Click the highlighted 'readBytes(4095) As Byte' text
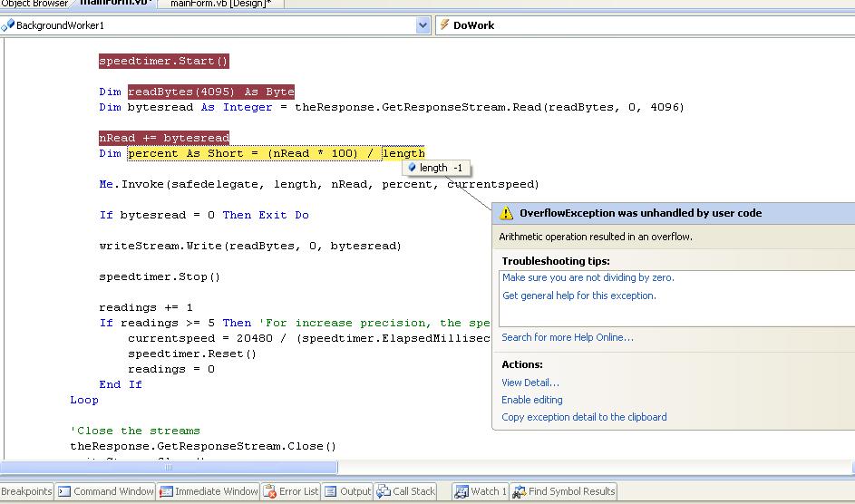Image resolution: width=855 pixels, height=504 pixels. pos(211,92)
